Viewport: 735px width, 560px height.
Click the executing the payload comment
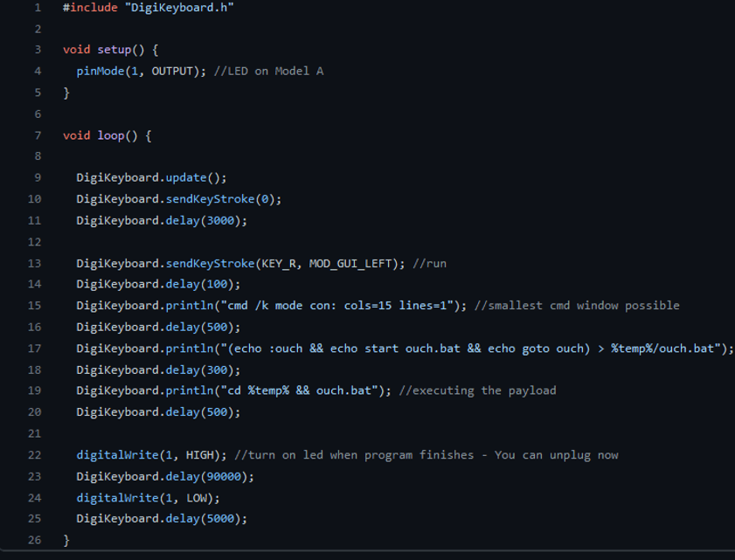click(x=478, y=391)
